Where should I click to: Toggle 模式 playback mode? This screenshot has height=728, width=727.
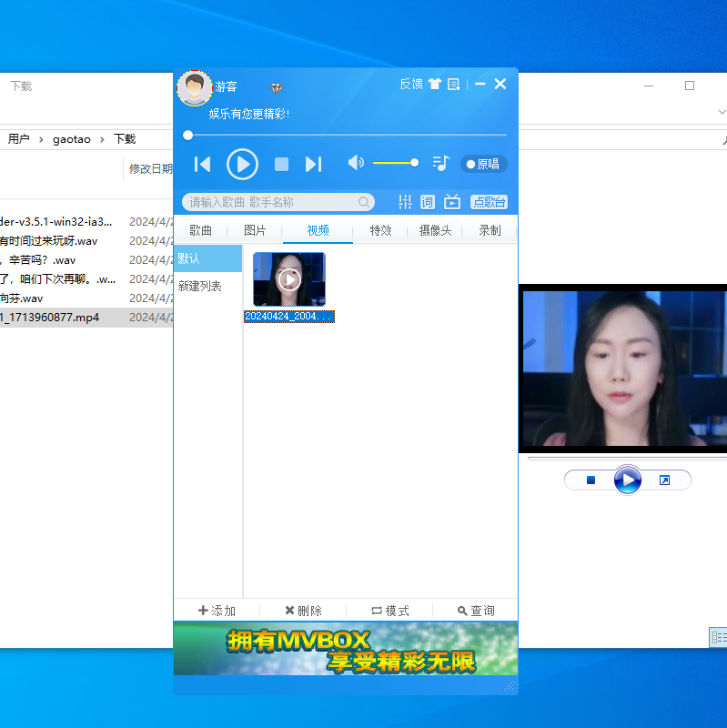point(390,611)
